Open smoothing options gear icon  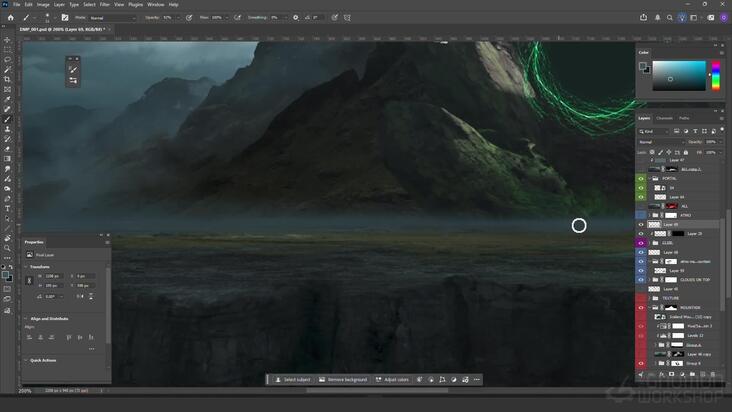click(296, 18)
